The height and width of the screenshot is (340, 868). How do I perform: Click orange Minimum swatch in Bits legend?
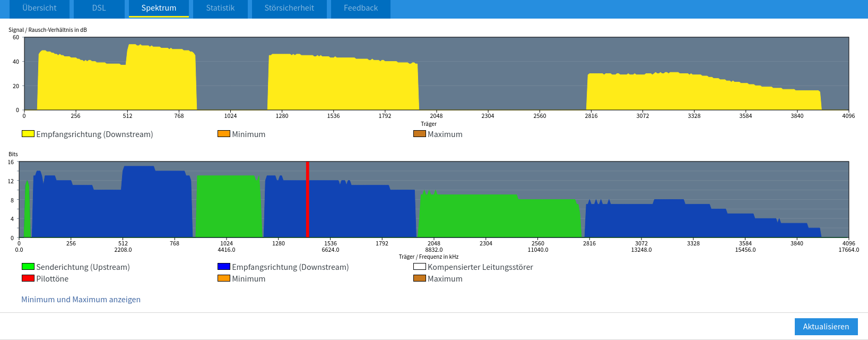tap(224, 278)
